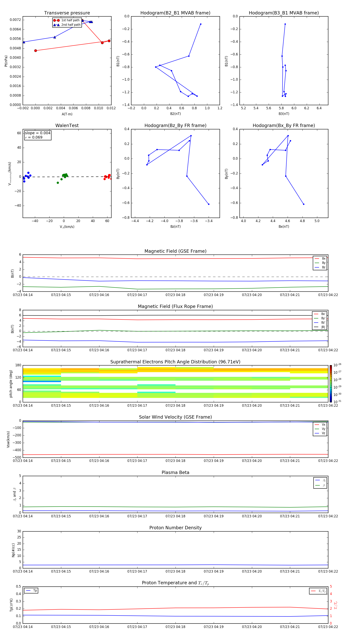
Task: Select the "r = 0.069" annotation
Action: pos(34,138)
